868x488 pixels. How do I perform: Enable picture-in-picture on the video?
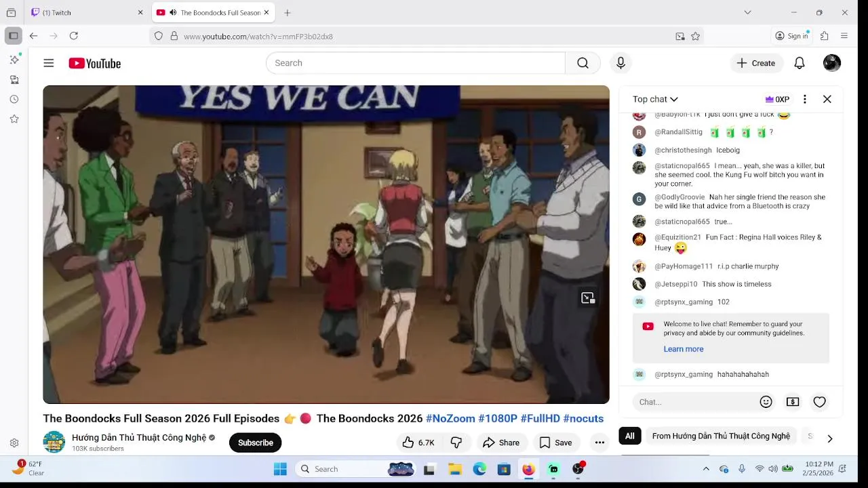pyautogui.click(x=588, y=298)
